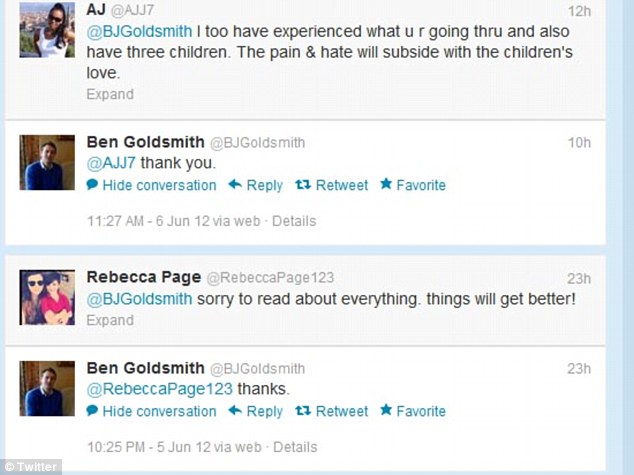Expand the AJ tweet about three children
This screenshot has width=634, height=475.
[109, 94]
